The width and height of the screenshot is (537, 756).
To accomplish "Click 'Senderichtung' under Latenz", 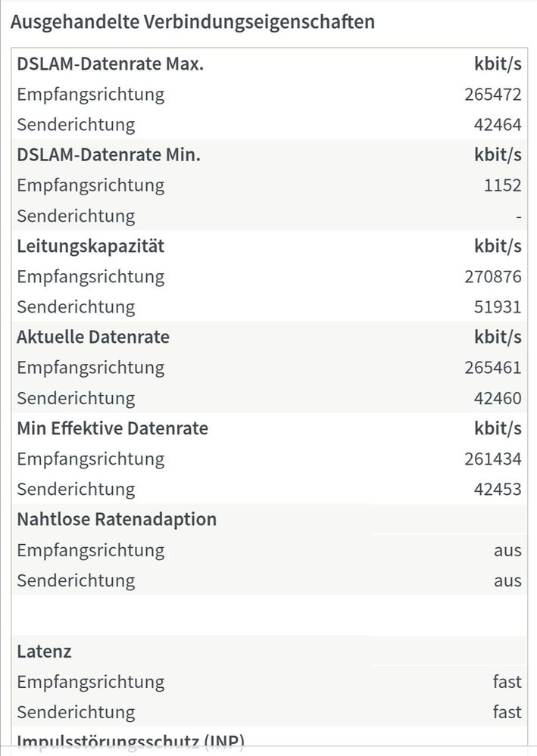I will [x=76, y=712].
